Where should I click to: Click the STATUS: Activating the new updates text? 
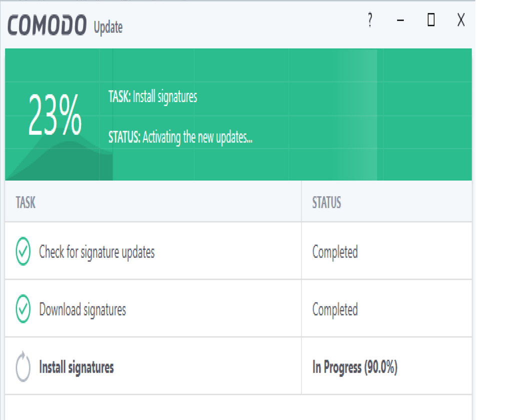pos(181,138)
